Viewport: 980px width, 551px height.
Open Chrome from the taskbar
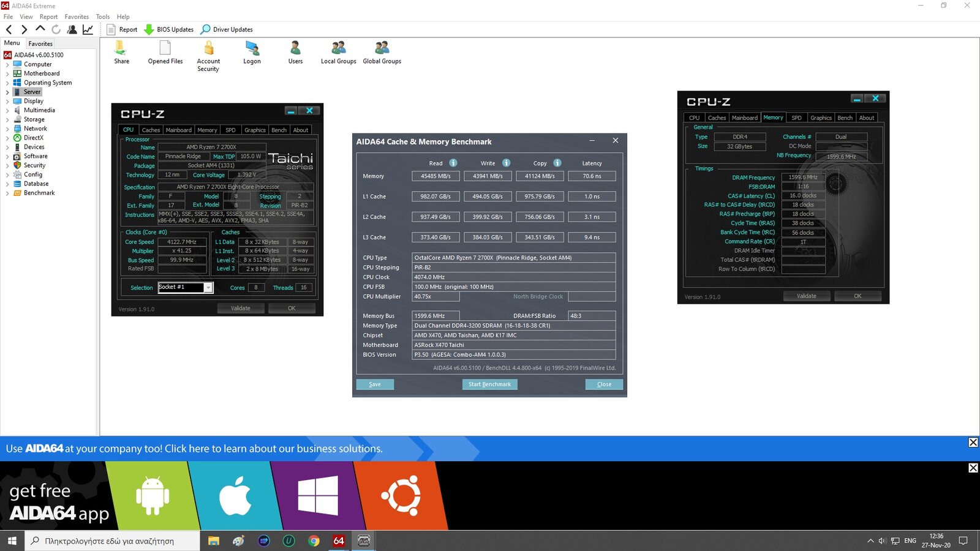(x=314, y=541)
